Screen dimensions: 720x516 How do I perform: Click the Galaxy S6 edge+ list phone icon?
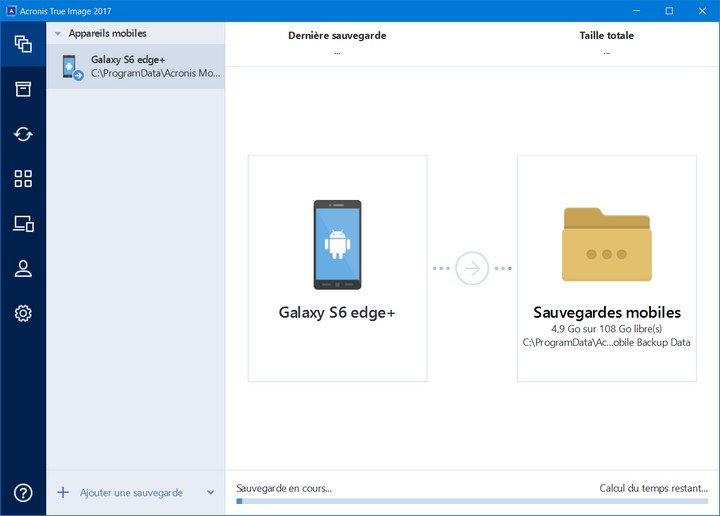(x=73, y=67)
